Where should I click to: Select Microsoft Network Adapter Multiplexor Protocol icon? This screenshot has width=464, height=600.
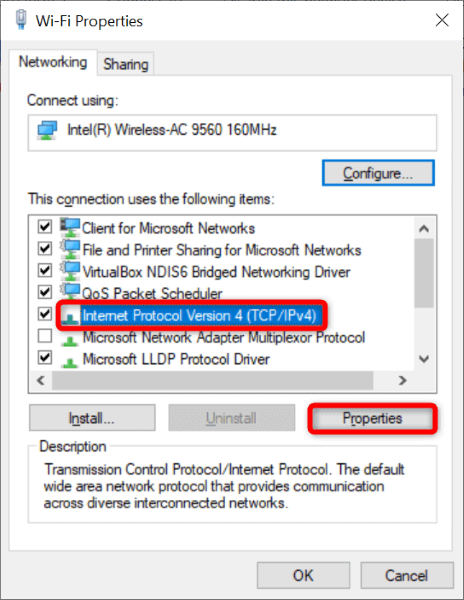tap(70, 339)
